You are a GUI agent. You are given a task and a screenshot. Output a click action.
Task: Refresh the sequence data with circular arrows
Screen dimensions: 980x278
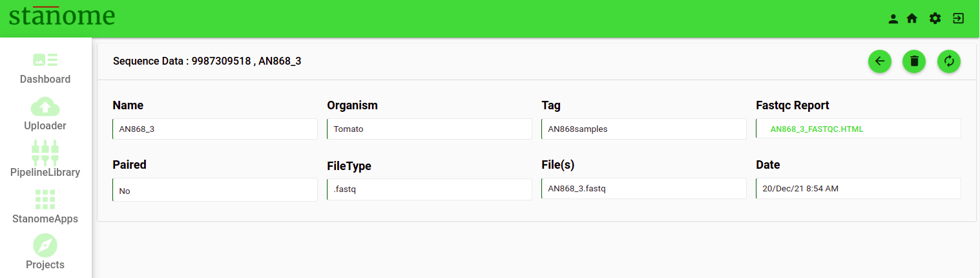tap(949, 61)
